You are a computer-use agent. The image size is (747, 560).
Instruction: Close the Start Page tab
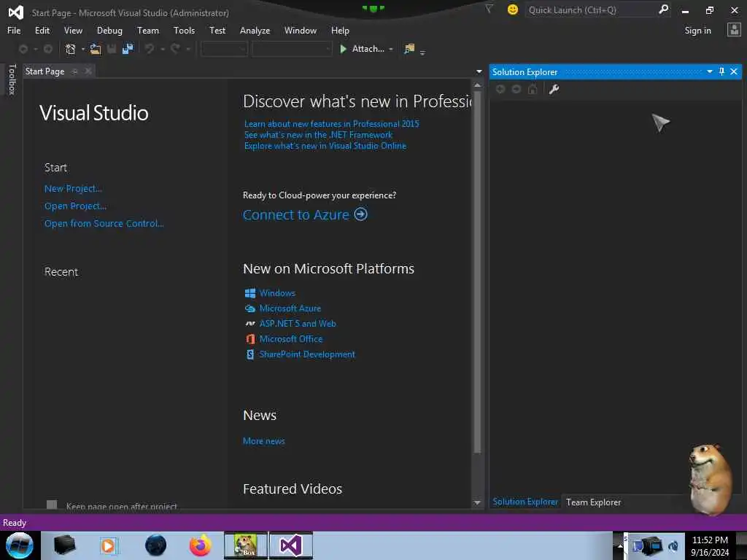point(88,71)
